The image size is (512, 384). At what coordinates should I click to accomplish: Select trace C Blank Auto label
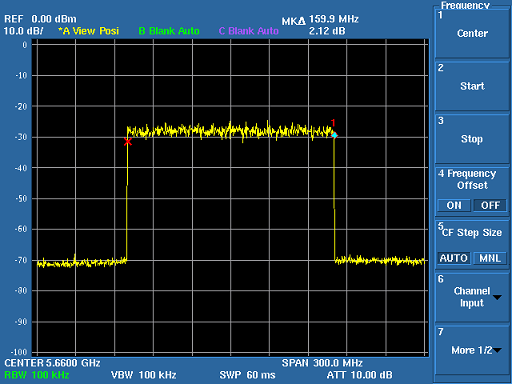click(249, 31)
